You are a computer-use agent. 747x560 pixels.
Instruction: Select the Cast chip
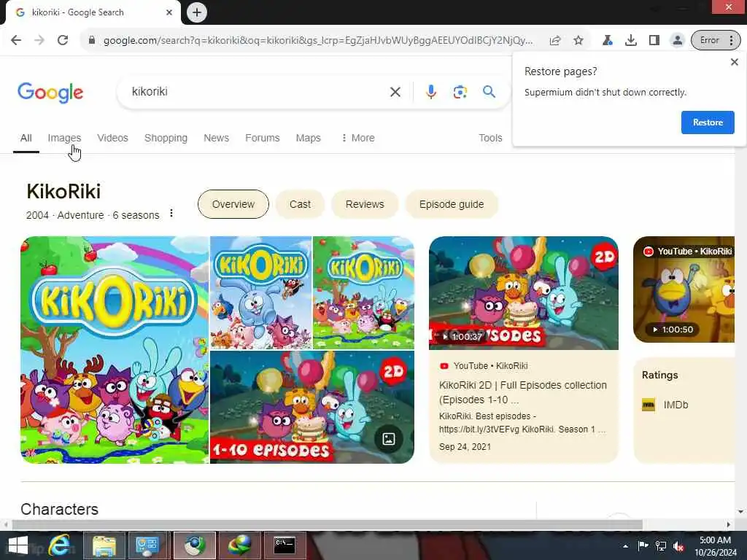(x=300, y=204)
